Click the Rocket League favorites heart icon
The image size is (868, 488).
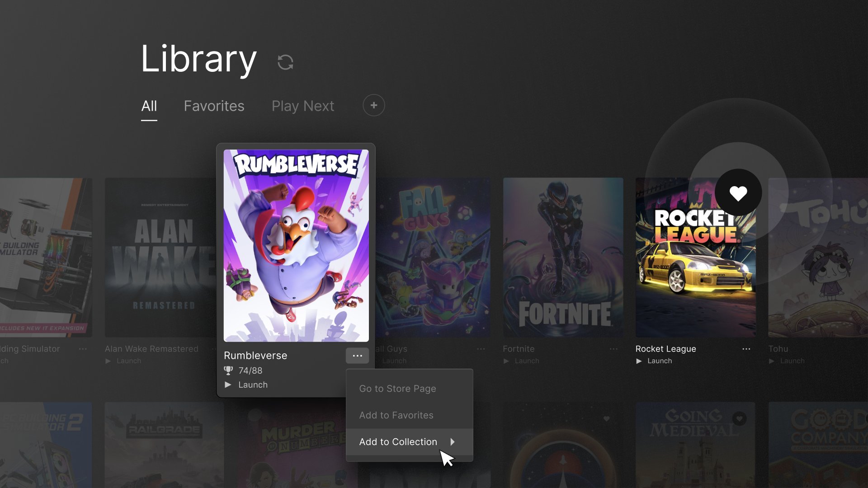(737, 192)
